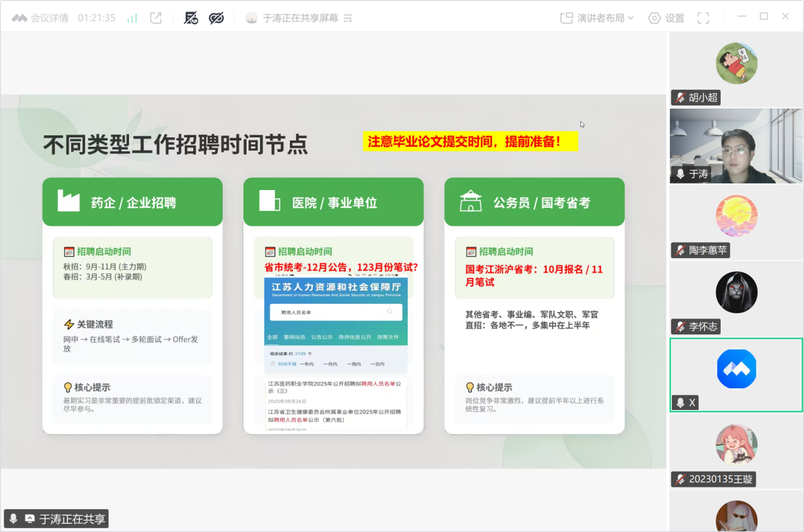
Task: Click the 公告公示 tab in shared slide
Action: tap(322, 337)
